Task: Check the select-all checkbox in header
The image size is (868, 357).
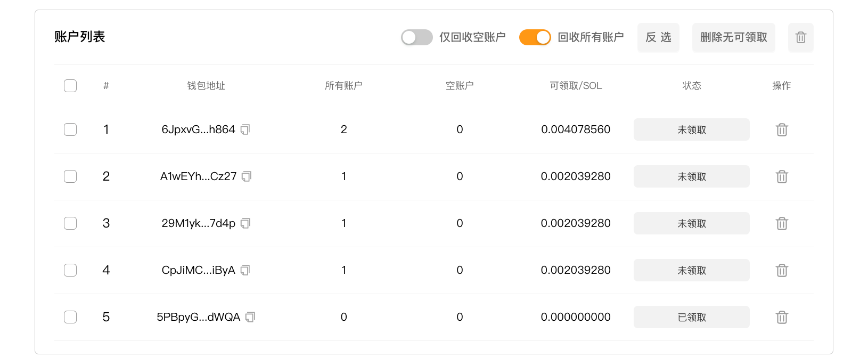Action: tap(70, 86)
